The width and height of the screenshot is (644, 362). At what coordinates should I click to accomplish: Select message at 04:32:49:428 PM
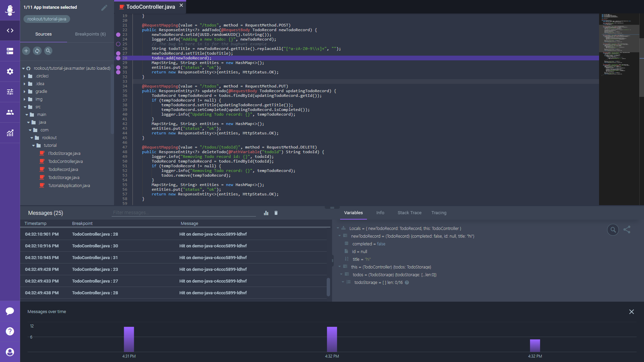(x=173, y=269)
